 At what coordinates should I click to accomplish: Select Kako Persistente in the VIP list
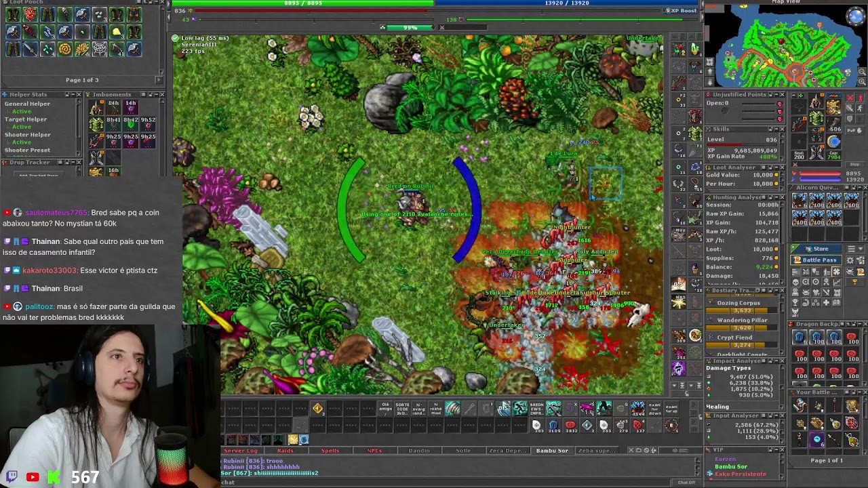pyautogui.click(x=741, y=474)
